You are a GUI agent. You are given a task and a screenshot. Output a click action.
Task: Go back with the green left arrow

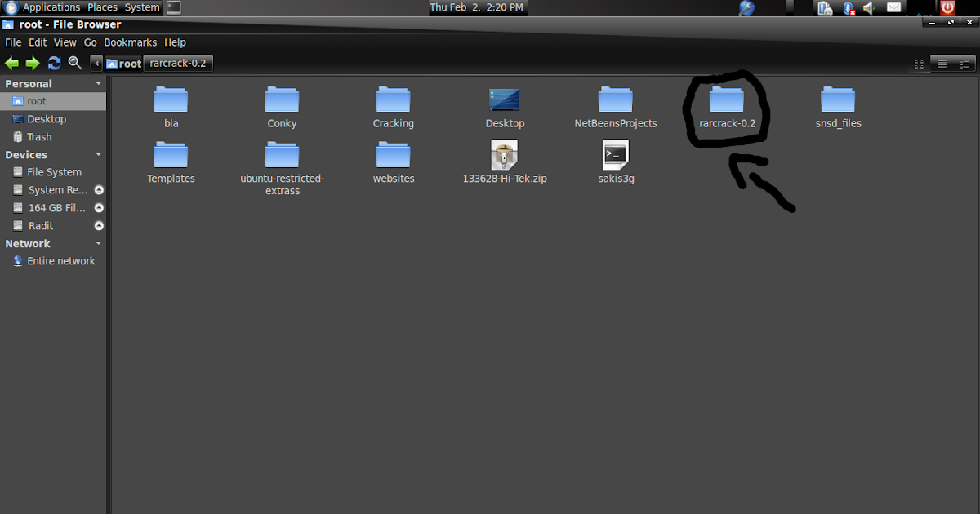(11, 63)
